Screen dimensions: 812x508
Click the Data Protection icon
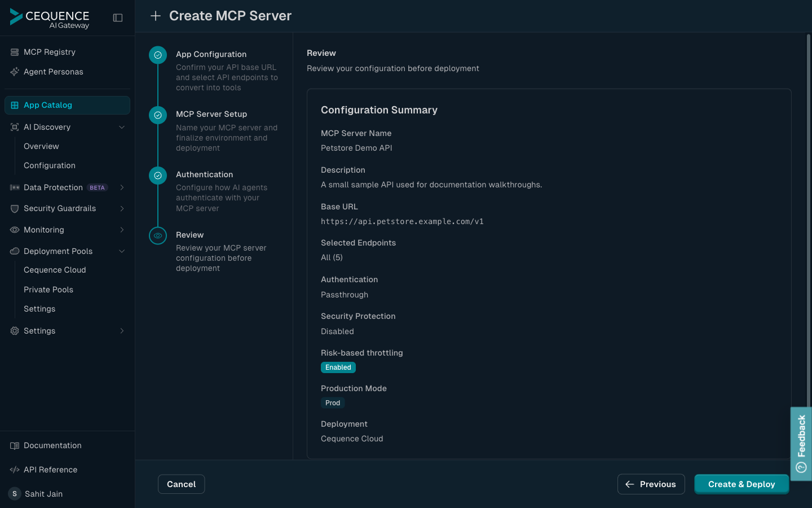[15, 187]
